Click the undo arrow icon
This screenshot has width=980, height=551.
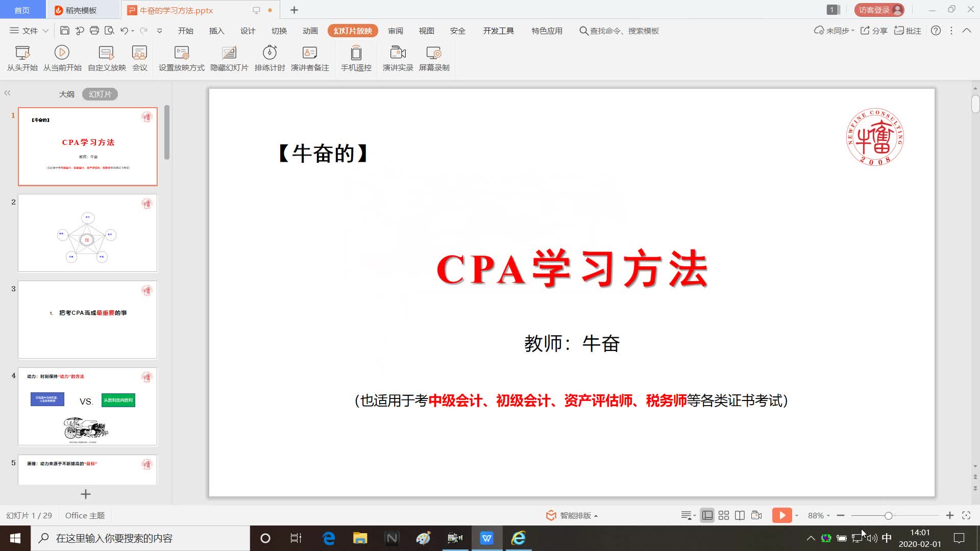[x=124, y=31]
